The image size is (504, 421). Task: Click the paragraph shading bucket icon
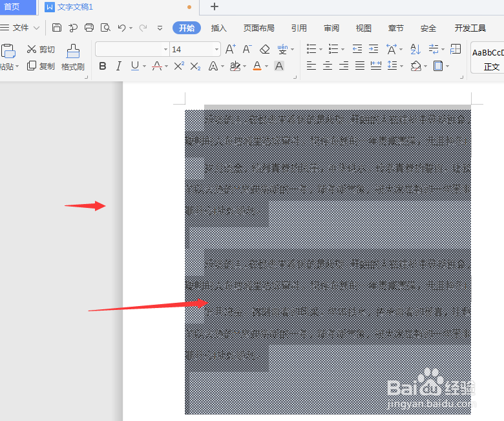415,66
